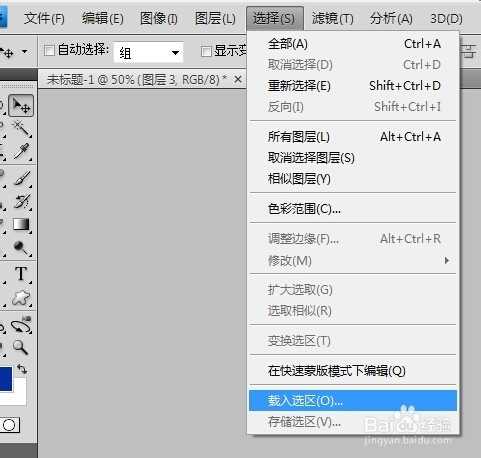The image size is (481, 458).
Task: Select the Brush tool
Action: coord(21,178)
